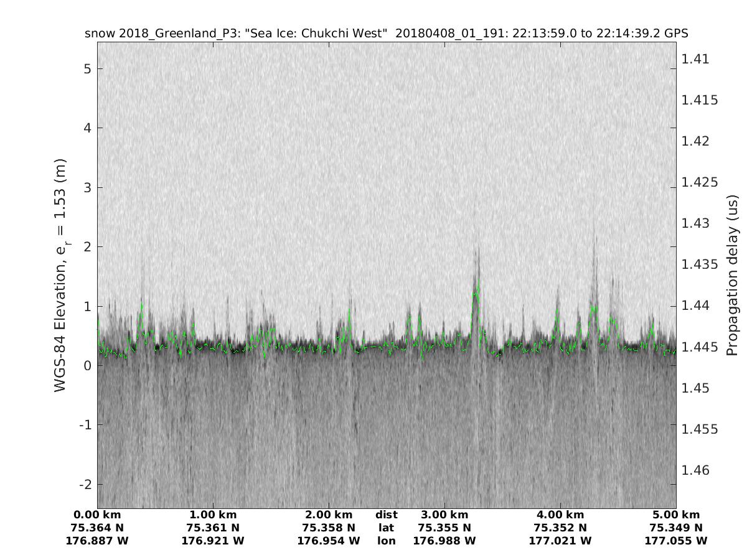
Task: Click the 2.00 km distance tick label
Action: click(x=329, y=515)
